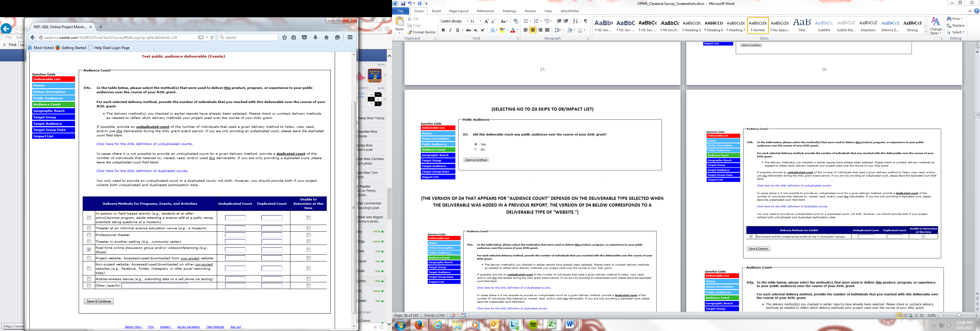Screen dimensions: 980x331
Task: Open the Firefox hamburger menu
Action: [x=350, y=37]
